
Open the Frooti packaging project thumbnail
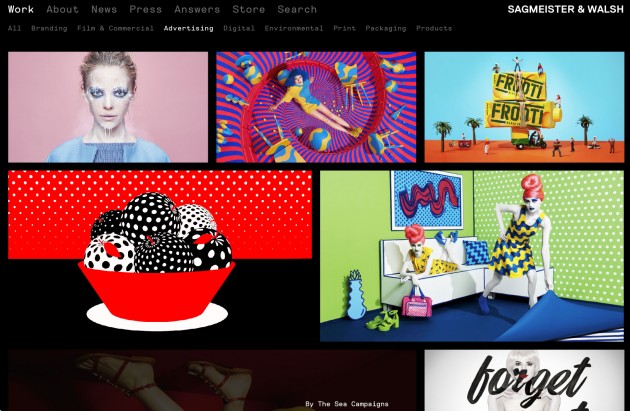tap(524, 107)
